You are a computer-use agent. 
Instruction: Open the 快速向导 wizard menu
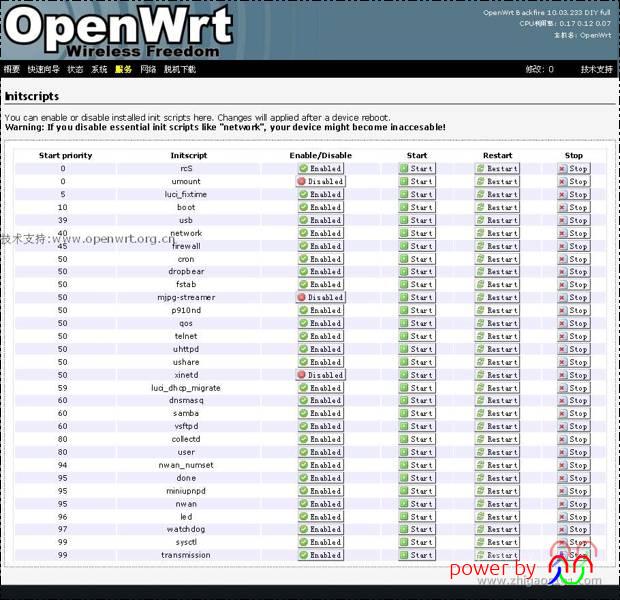(43, 70)
